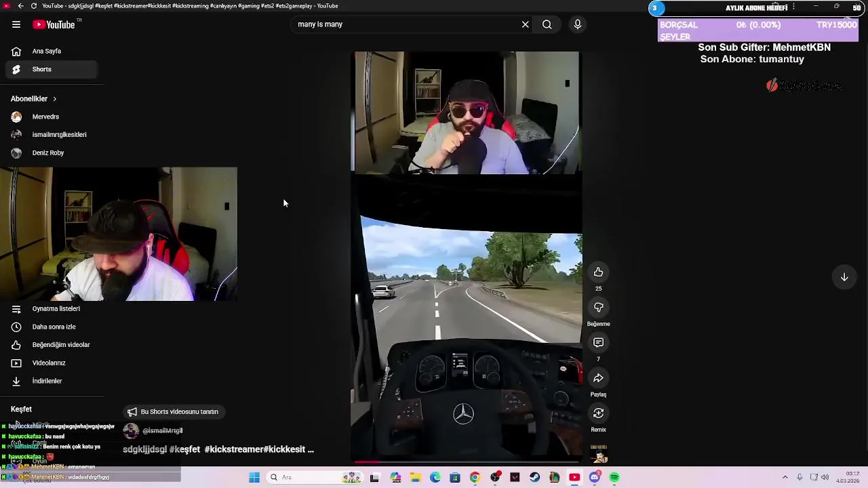Open File Explorer from the taskbar
Screen dimensions: 868x488
(415, 478)
